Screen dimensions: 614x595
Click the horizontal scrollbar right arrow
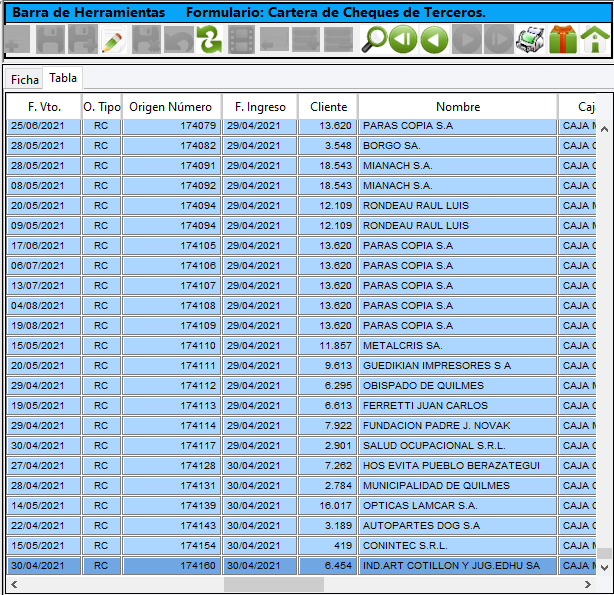coord(587,584)
